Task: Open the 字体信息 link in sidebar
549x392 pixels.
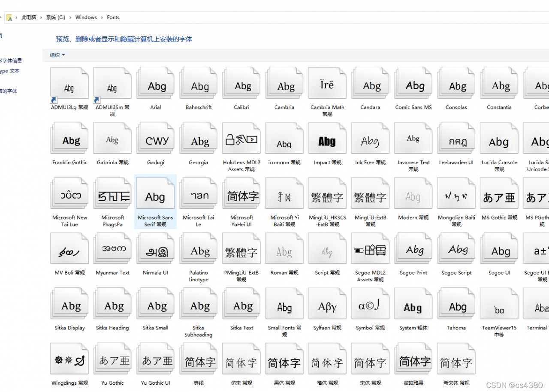Action: tap(11, 61)
